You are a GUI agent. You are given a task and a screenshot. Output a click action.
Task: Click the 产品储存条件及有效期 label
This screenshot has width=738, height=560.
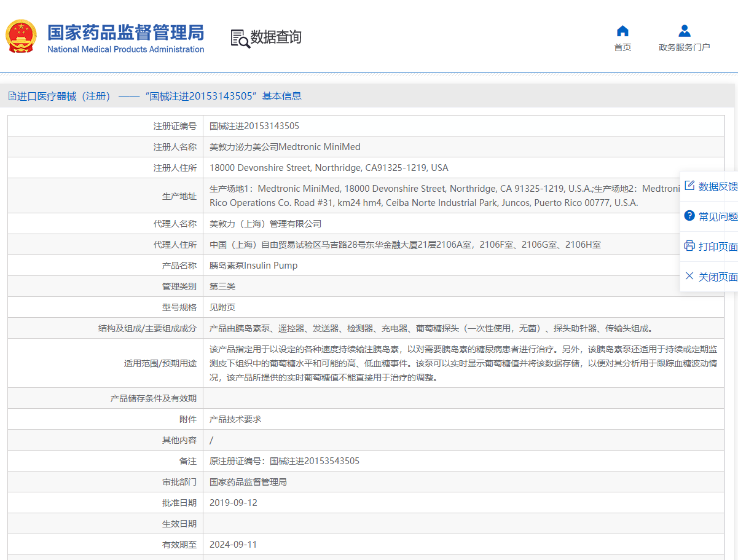click(154, 398)
